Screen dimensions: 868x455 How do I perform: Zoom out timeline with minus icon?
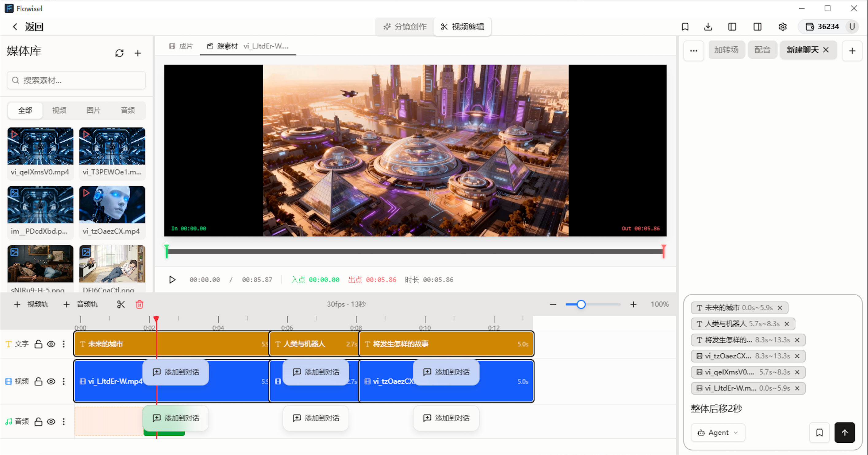[553, 304]
